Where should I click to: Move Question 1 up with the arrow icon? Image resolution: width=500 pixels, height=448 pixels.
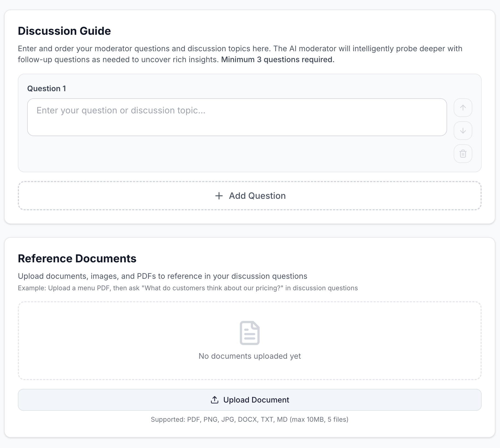click(x=463, y=108)
